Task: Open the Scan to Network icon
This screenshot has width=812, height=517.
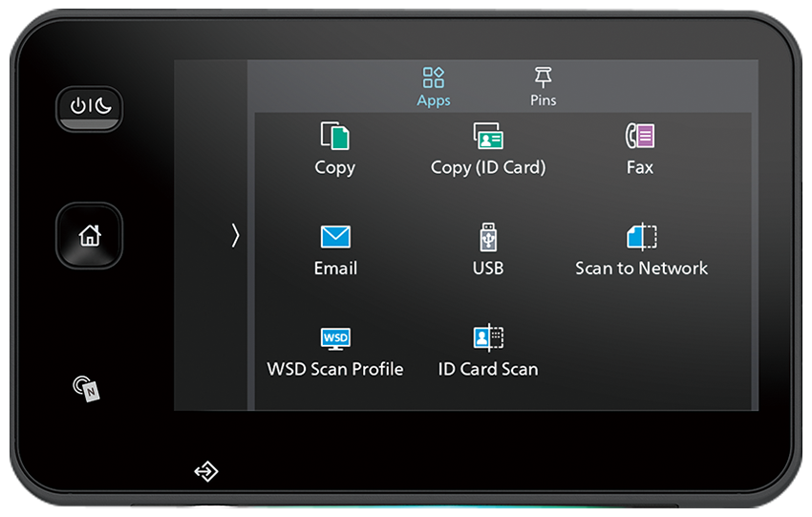Action: pos(642,237)
